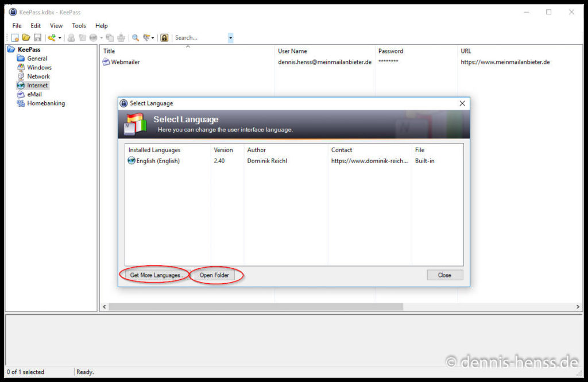Click the https://www.meinmailanbieter.de URL cell
The height and width of the screenshot is (382, 588).
pos(505,62)
